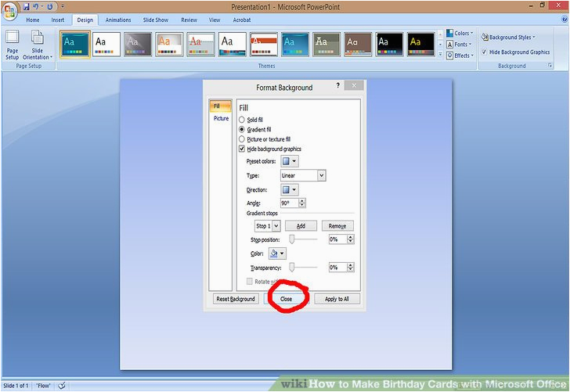Click Add gradient stop button
Viewport: 570px width, 392px height.
[x=301, y=226]
